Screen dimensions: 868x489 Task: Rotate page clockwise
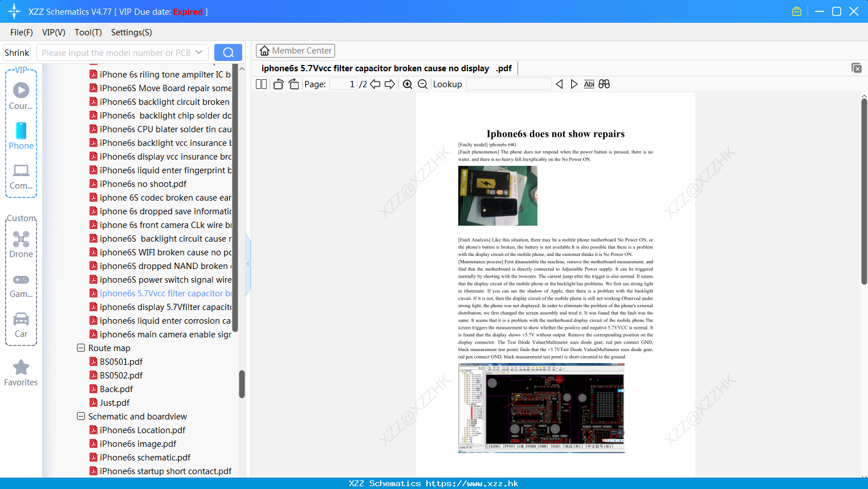(294, 84)
